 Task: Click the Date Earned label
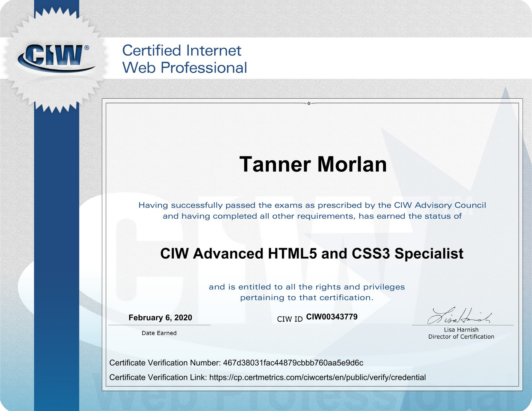point(159,333)
